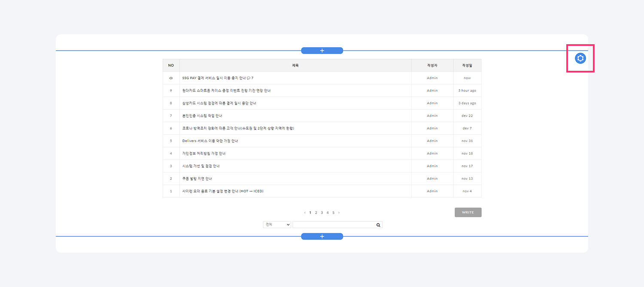
Task: Click the top plus add-section button
Action: (322, 51)
